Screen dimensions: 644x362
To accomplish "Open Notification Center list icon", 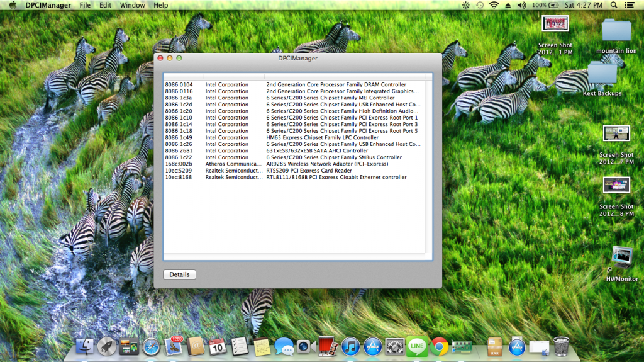I will point(629,5).
